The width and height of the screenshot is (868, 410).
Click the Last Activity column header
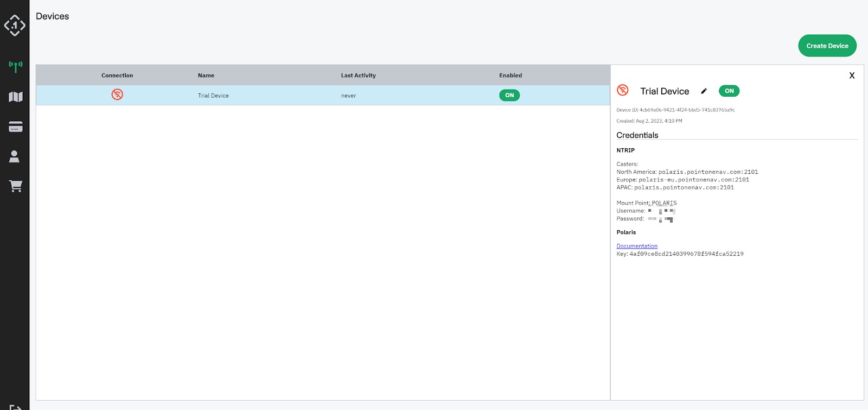coord(359,75)
